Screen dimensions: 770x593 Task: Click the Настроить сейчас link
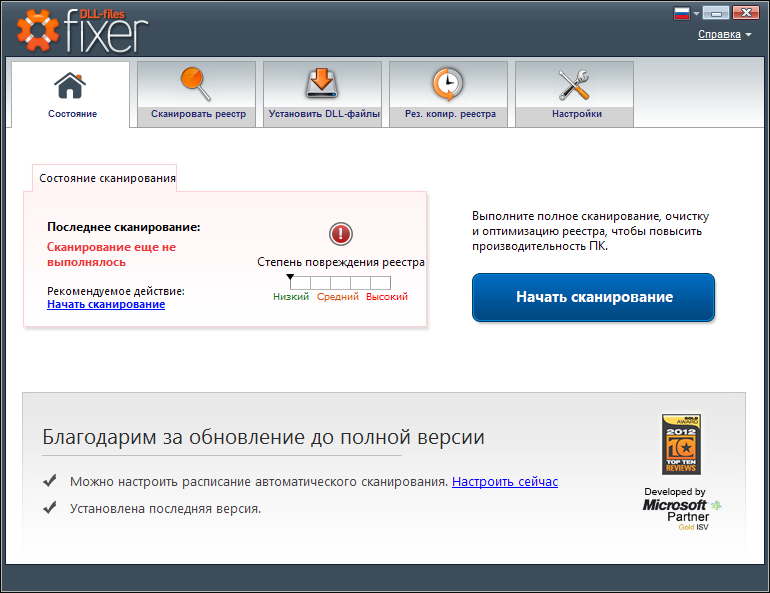click(x=505, y=482)
